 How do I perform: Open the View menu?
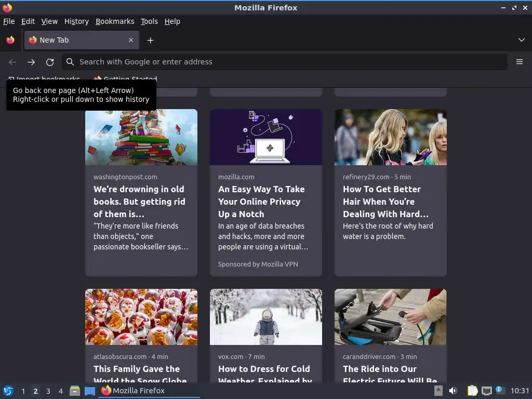click(49, 21)
